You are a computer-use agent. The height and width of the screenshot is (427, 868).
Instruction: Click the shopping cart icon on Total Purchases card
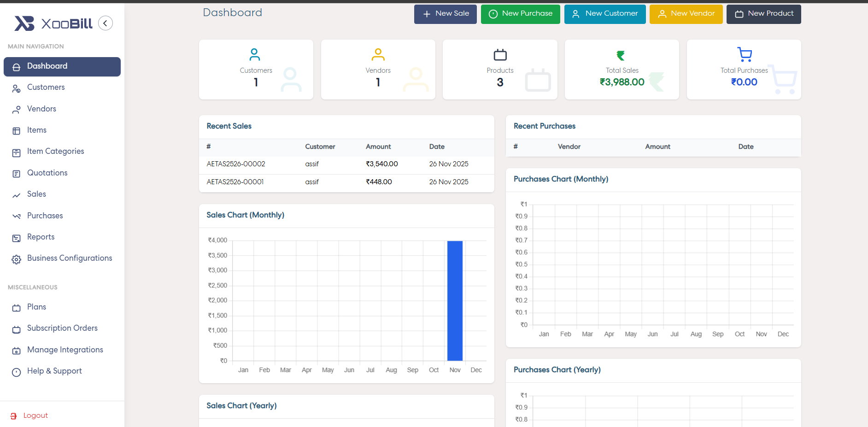pyautogui.click(x=744, y=54)
